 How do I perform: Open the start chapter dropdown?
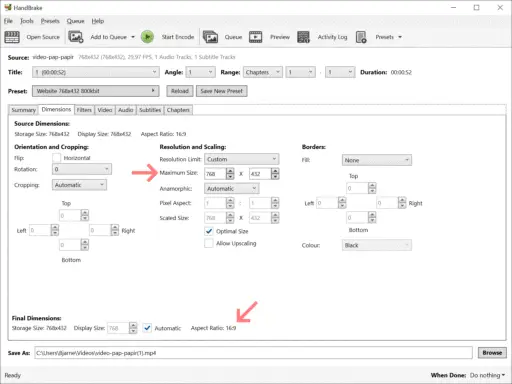[300, 72]
